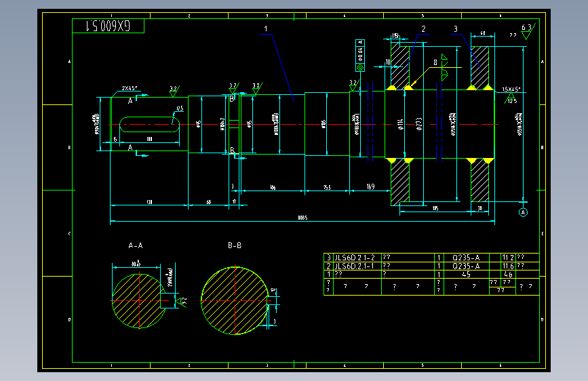Select the hatched B-B section circle

(x=235, y=300)
